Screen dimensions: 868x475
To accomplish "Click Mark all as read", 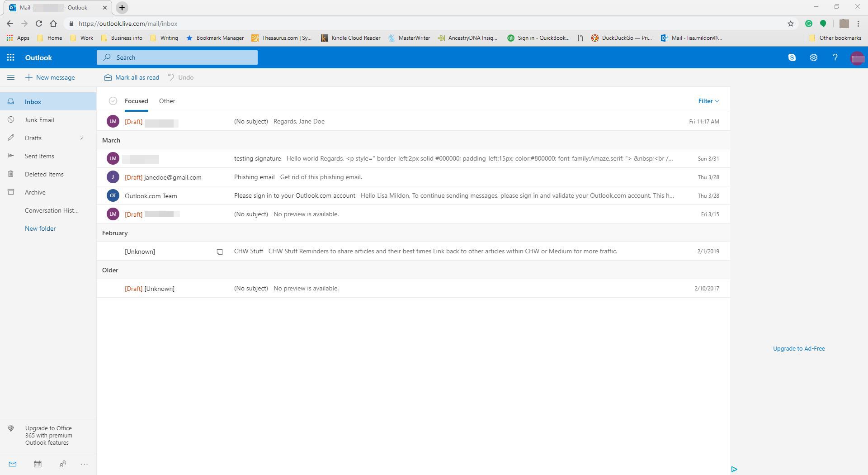I will [132, 77].
